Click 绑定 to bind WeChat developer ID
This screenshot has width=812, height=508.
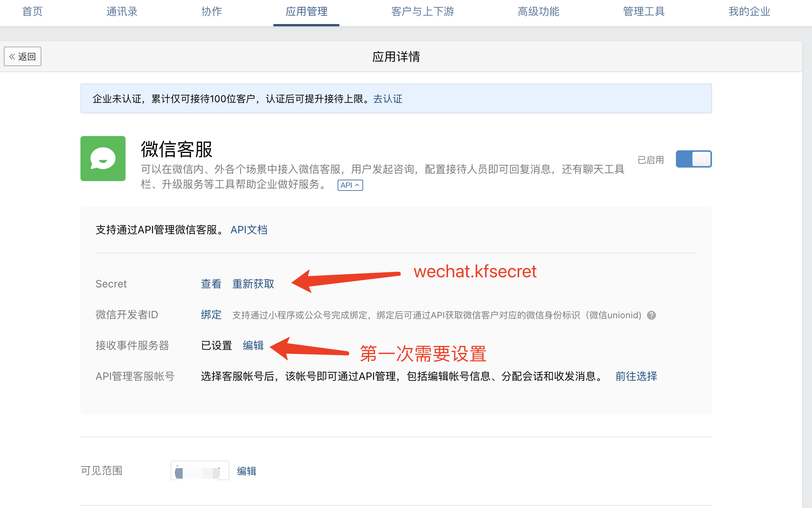coord(211,314)
